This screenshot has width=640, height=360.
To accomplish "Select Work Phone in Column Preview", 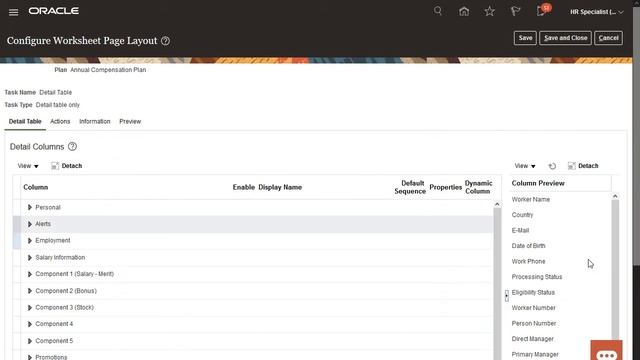I will coord(528,261).
